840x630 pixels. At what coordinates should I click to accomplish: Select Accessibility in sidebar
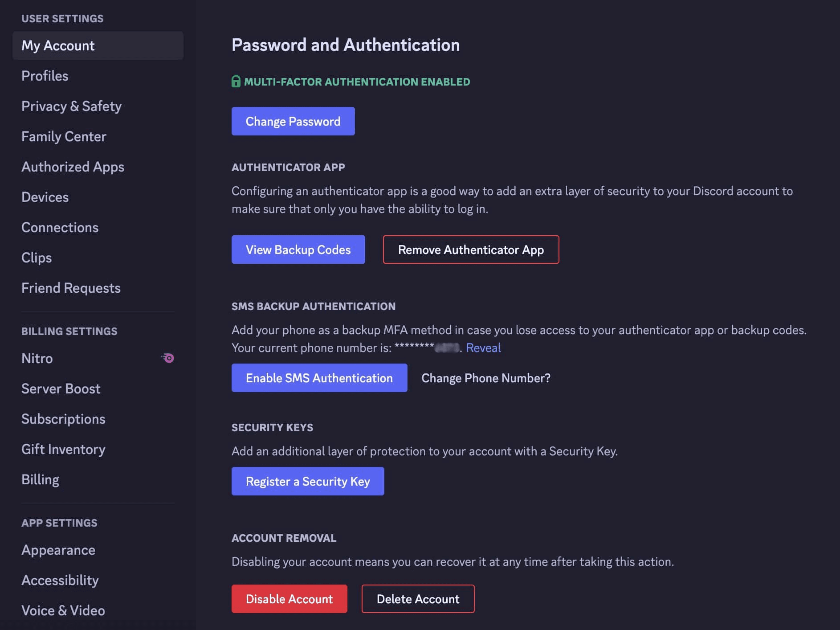coord(98,580)
